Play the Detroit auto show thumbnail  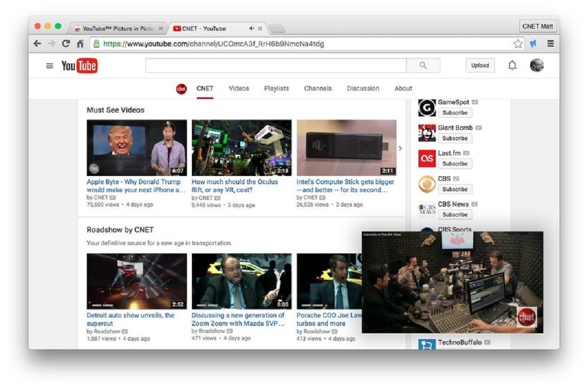[137, 281]
